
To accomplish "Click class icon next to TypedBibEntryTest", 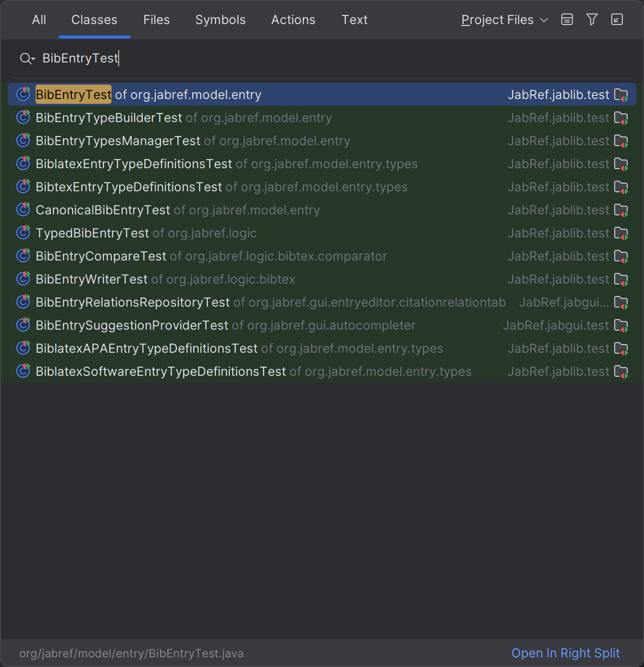I will click(23, 233).
